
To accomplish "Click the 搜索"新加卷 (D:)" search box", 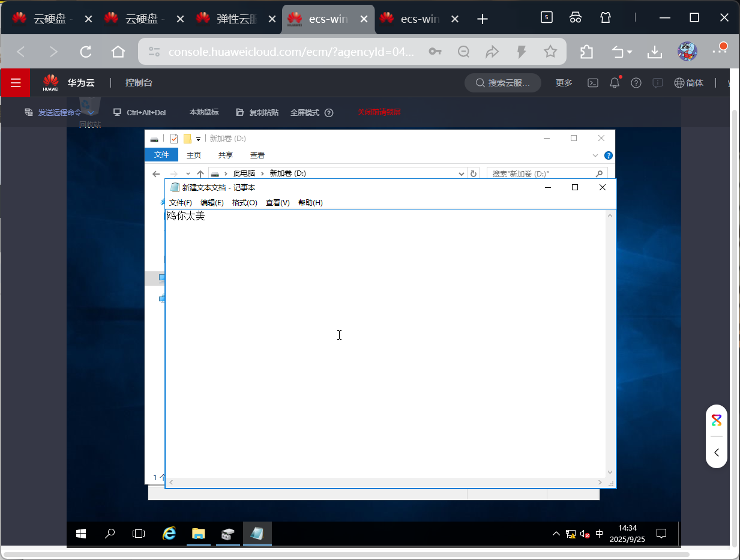I will click(x=547, y=173).
